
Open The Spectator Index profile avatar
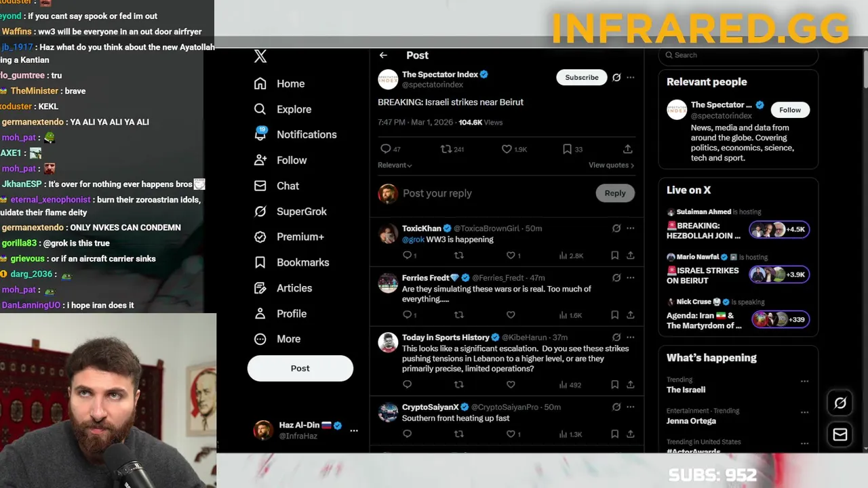click(x=388, y=79)
